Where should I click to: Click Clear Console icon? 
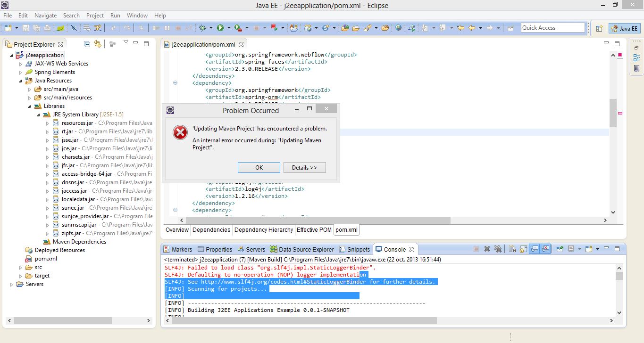(512, 249)
